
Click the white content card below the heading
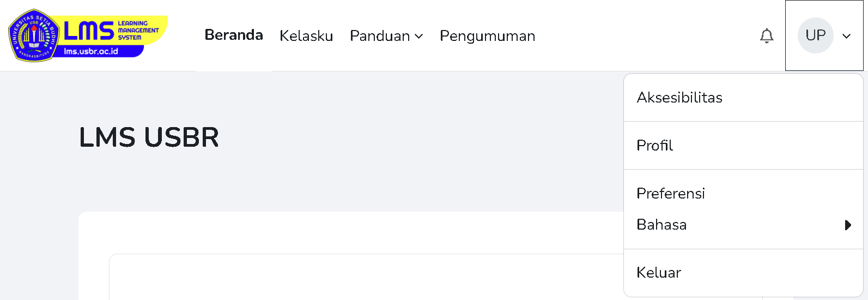coord(349,235)
